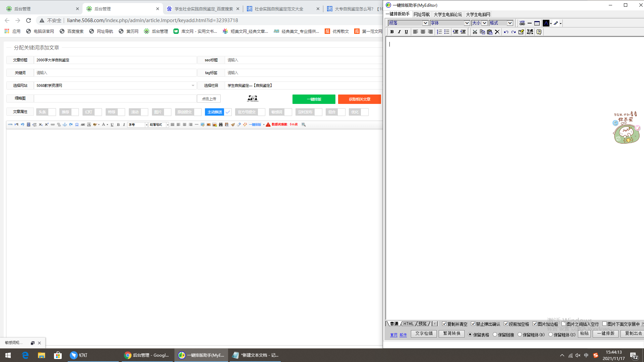This screenshot has height=362, width=644.
Task: Click the green 一键排版 button
Action: point(314,99)
